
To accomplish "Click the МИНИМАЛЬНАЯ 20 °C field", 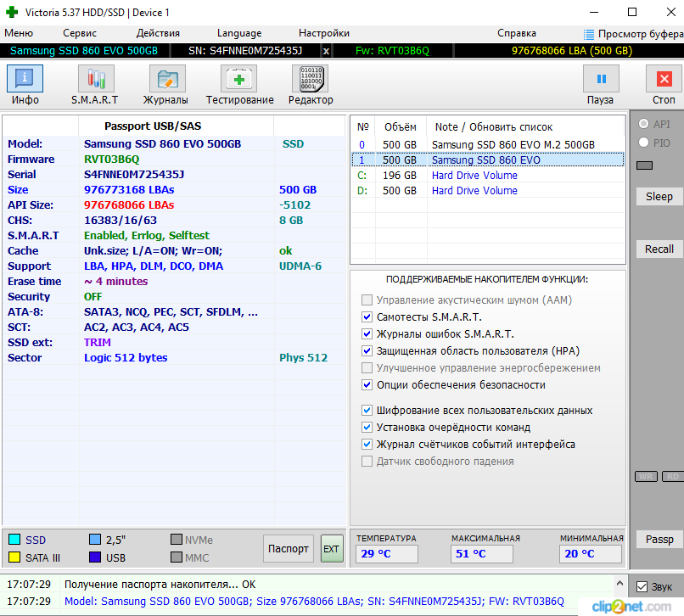I will coord(590,553).
